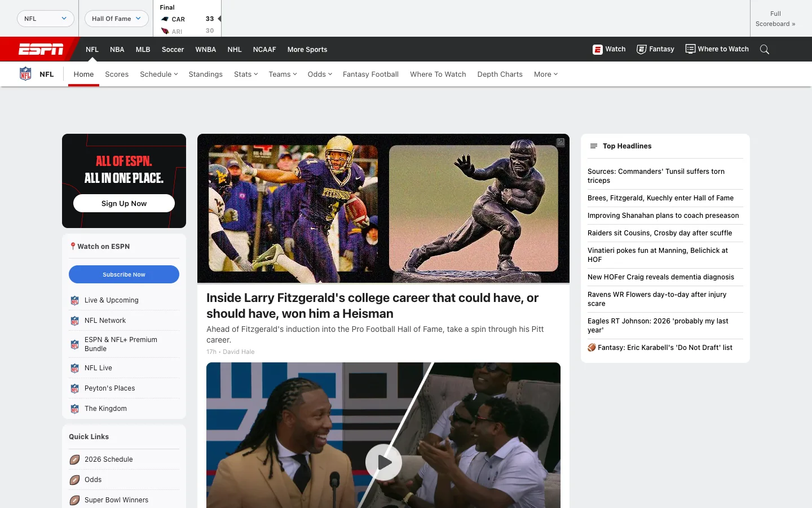Expand the Odds submenu in subnav
Viewport: 812px width, 508px height.
320,74
